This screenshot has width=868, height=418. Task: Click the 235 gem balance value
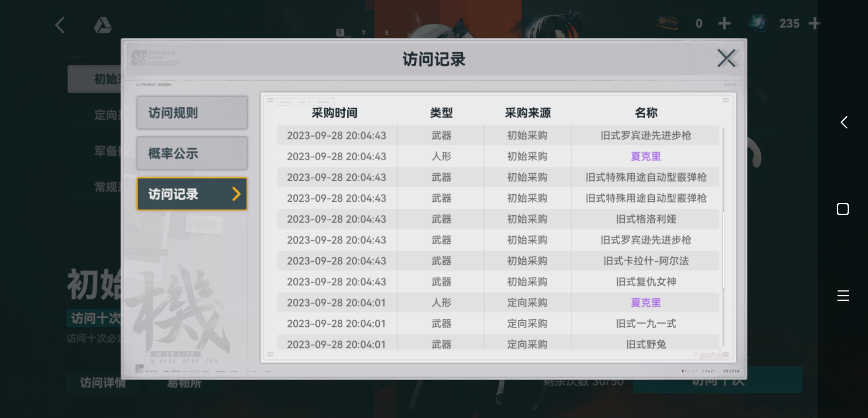click(789, 24)
